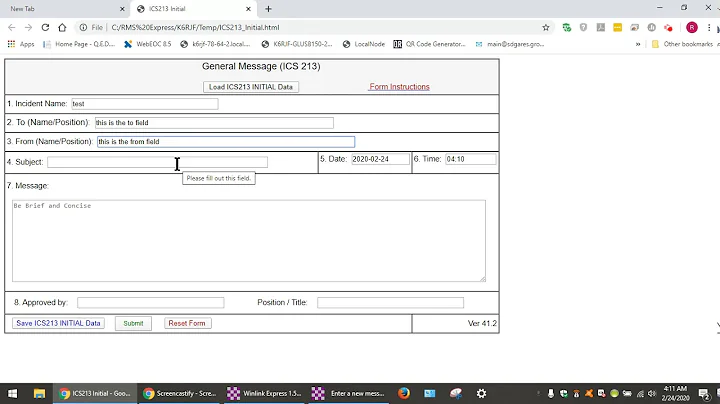Open the Settings gear on taskbar
This screenshot has height=404, width=720.
pos(481,393)
